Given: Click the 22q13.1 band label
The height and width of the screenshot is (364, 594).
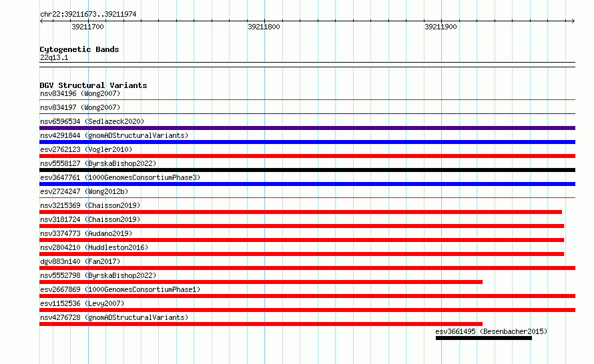Looking at the screenshot, I should (x=54, y=57).
